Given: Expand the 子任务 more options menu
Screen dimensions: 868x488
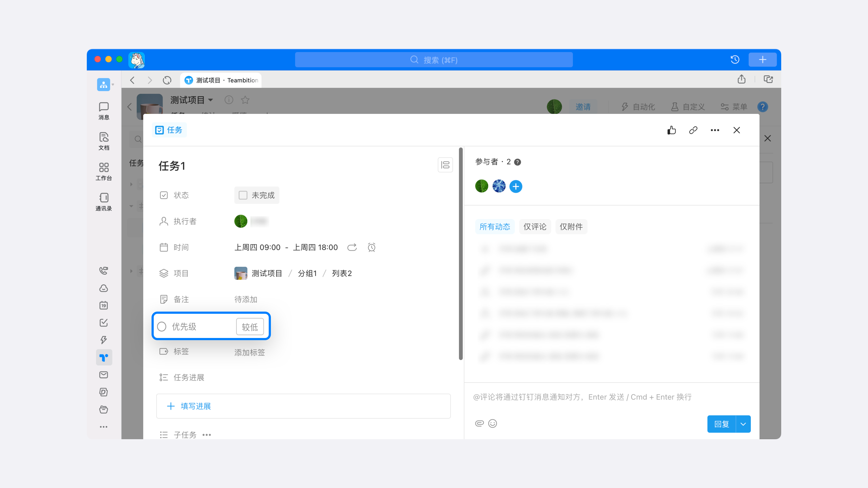Looking at the screenshot, I should (207, 435).
